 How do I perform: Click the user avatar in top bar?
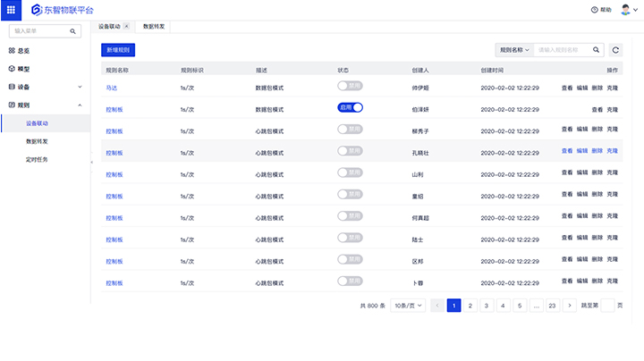tap(625, 9)
